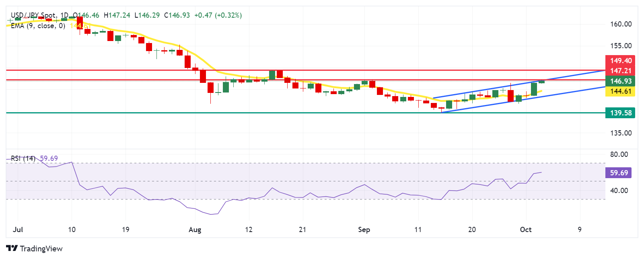Click the red 147.21 price label
This screenshot has height=259, width=644.
pos(620,71)
